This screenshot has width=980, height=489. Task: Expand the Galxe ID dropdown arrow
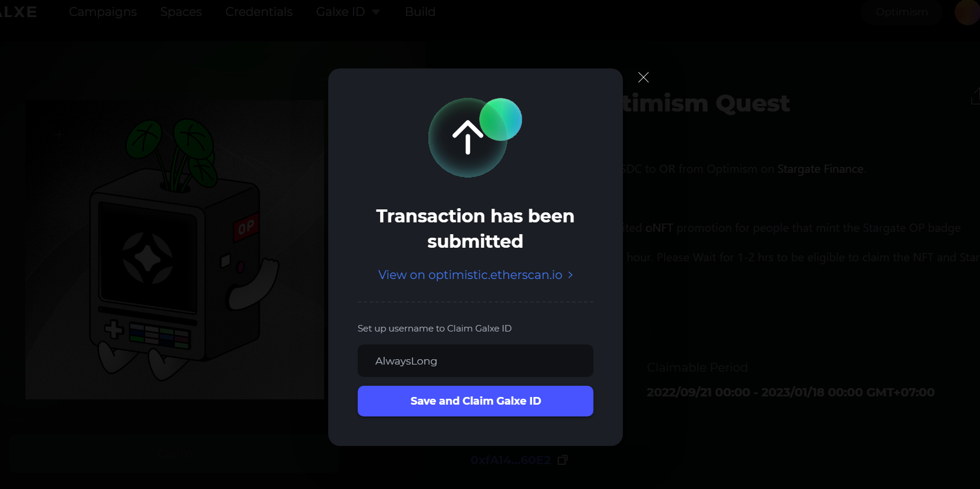[x=375, y=12]
